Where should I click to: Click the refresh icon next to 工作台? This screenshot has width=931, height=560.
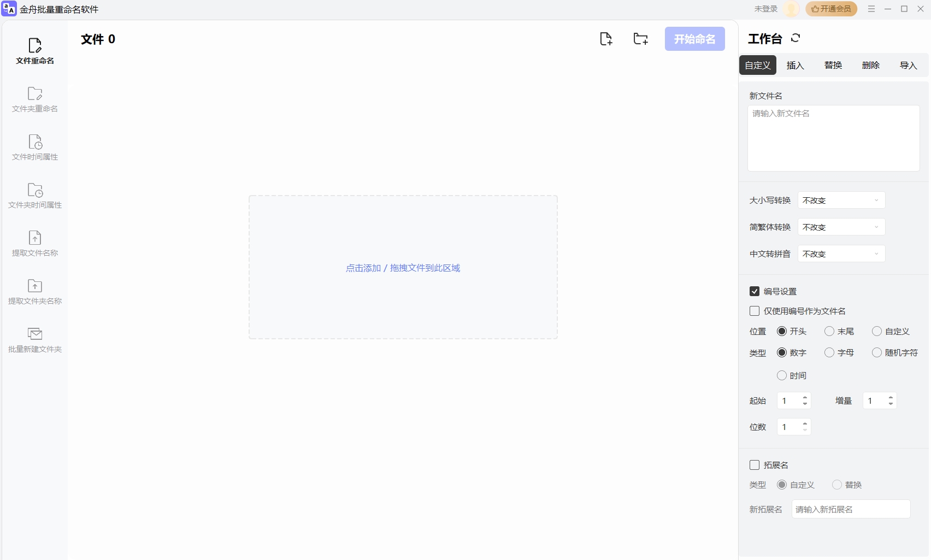coord(796,38)
